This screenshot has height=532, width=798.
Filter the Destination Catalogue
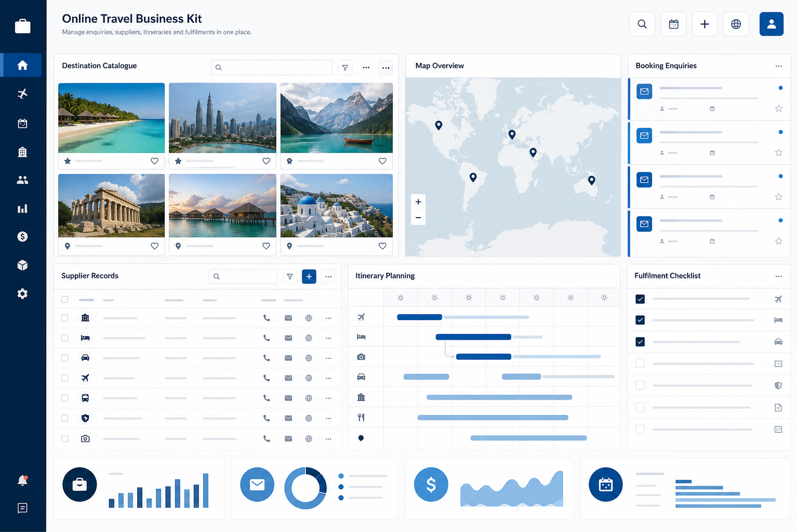click(x=345, y=68)
